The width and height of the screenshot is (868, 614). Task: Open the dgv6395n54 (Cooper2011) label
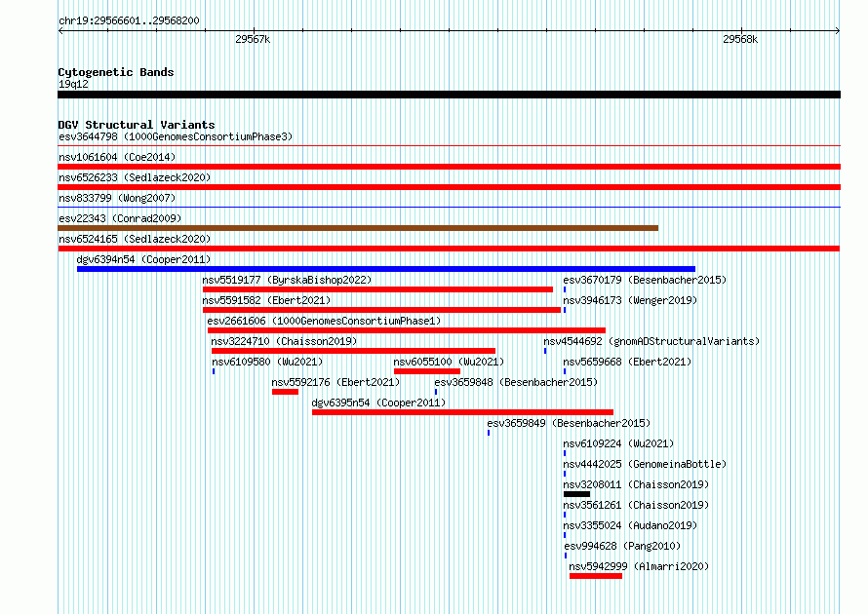pos(378,403)
